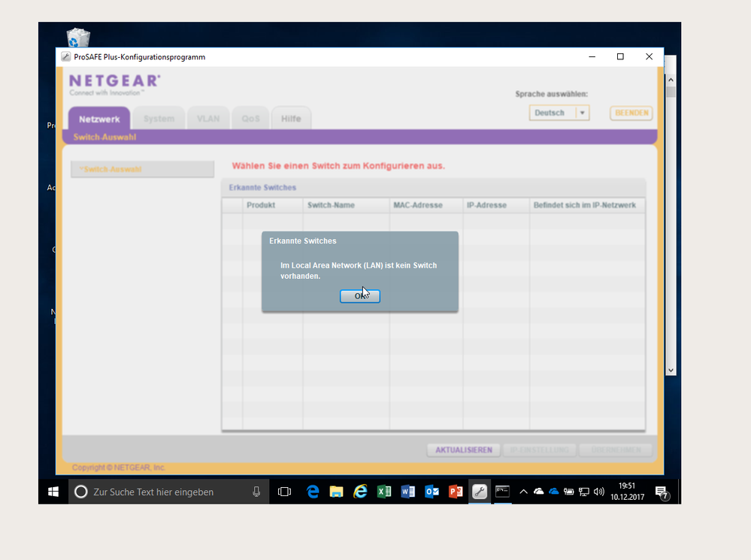The width and height of the screenshot is (751, 560).
Task: Maximize the ProSAFE Plus window
Action: (x=620, y=56)
